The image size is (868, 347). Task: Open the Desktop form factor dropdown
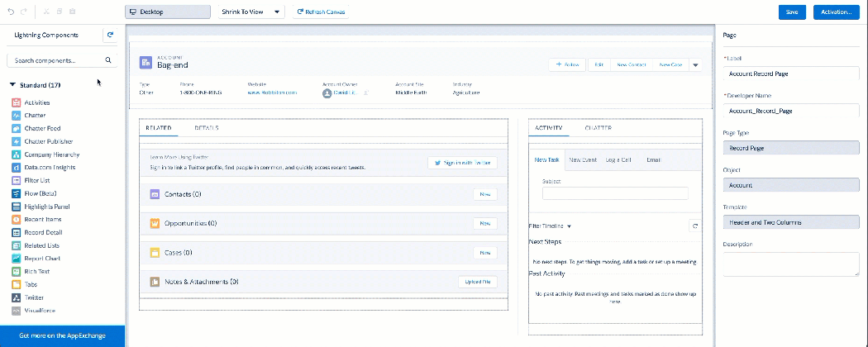[x=168, y=12]
